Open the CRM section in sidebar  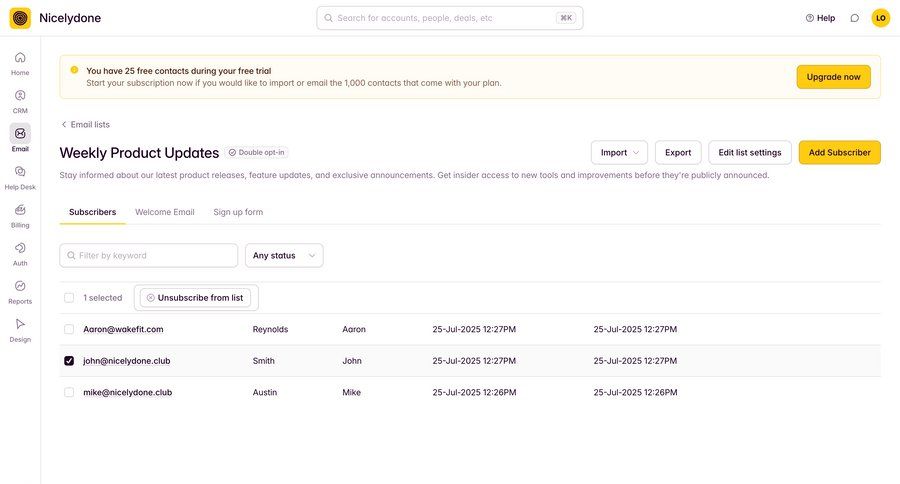coord(20,101)
